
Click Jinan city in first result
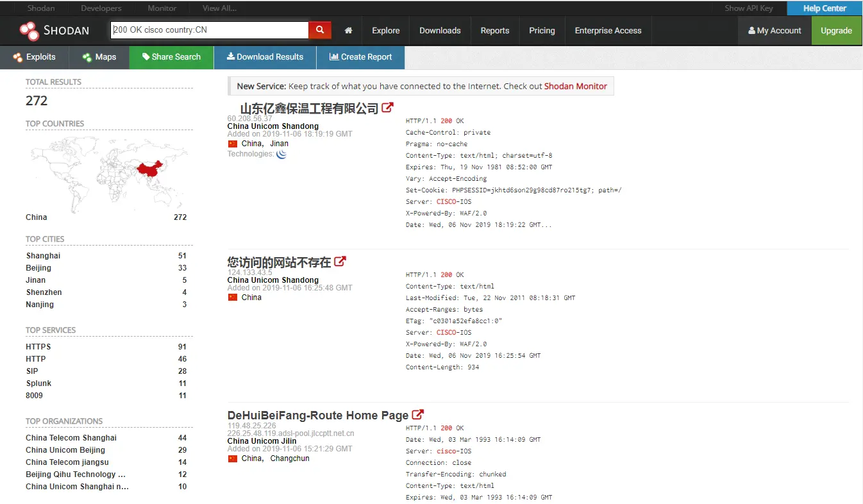pyautogui.click(x=279, y=144)
